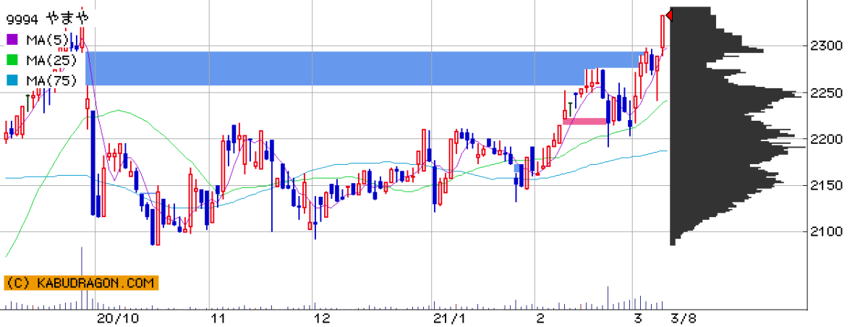
Task: Click the red current-price arrow marker
Action: pos(669,15)
